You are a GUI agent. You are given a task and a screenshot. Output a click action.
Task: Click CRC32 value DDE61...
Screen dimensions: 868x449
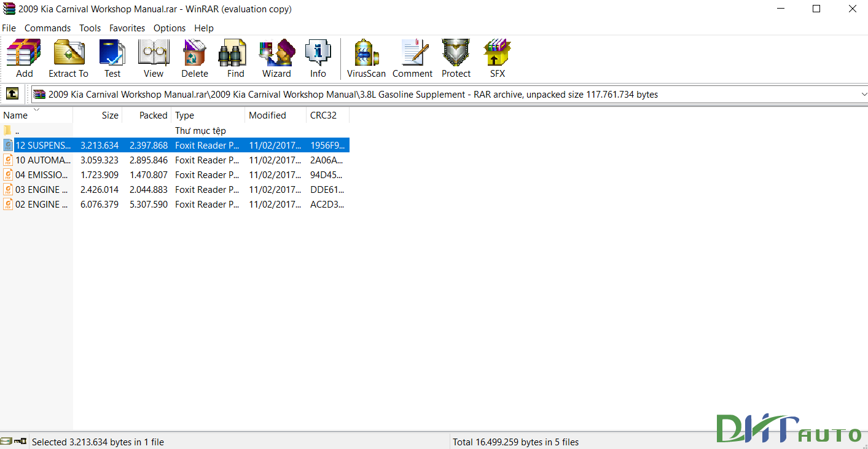click(x=327, y=190)
